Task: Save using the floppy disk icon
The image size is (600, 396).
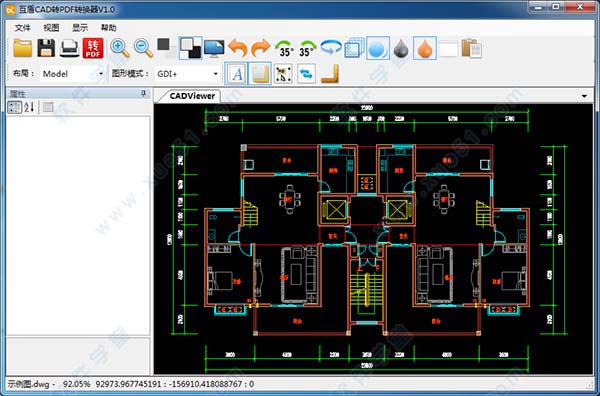Action: coord(46,48)
